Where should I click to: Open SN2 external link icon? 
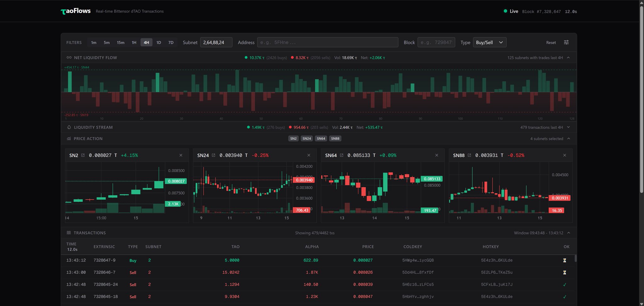pos(83,155)
